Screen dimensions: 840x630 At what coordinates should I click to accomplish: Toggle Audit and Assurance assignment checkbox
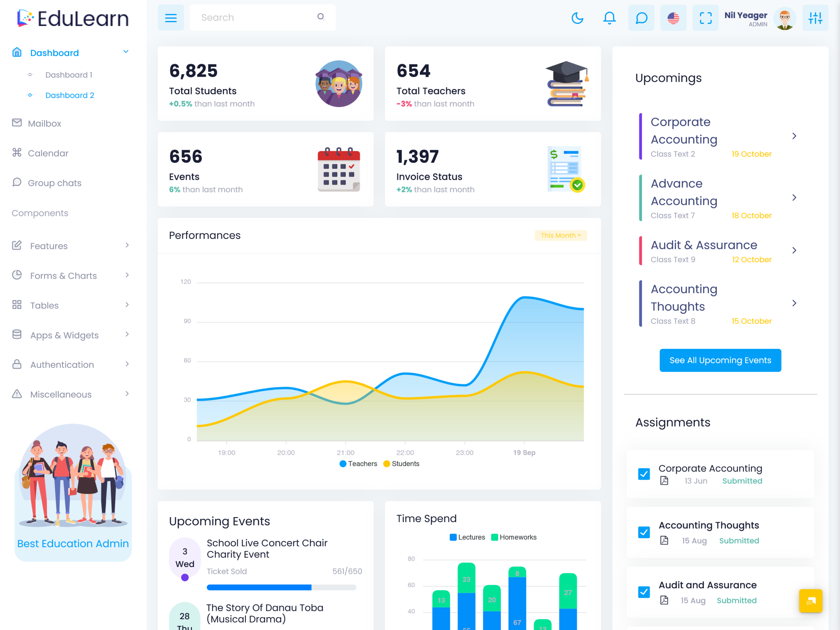(x=644, y=592)
